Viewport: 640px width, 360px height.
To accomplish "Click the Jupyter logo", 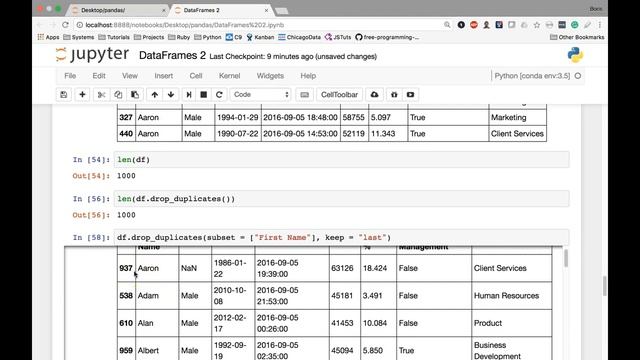I will click(92, 55).
